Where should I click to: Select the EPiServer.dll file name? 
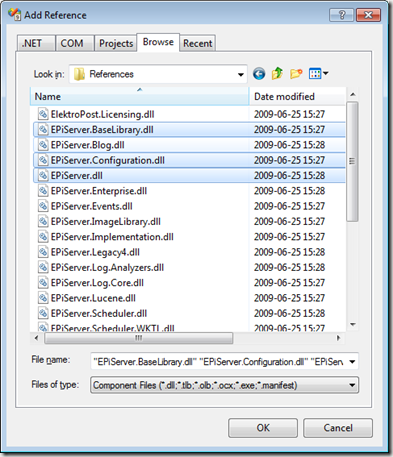(76, 176)
